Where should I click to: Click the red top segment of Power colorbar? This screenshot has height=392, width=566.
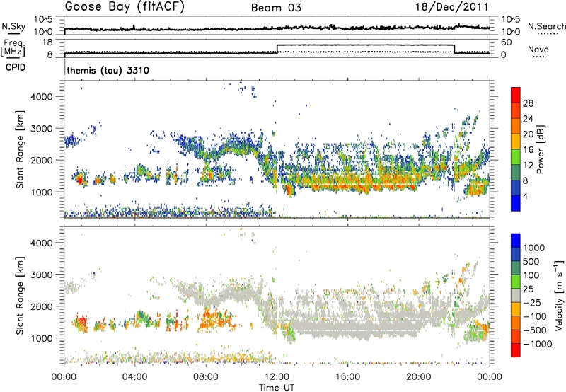point(516,93)
